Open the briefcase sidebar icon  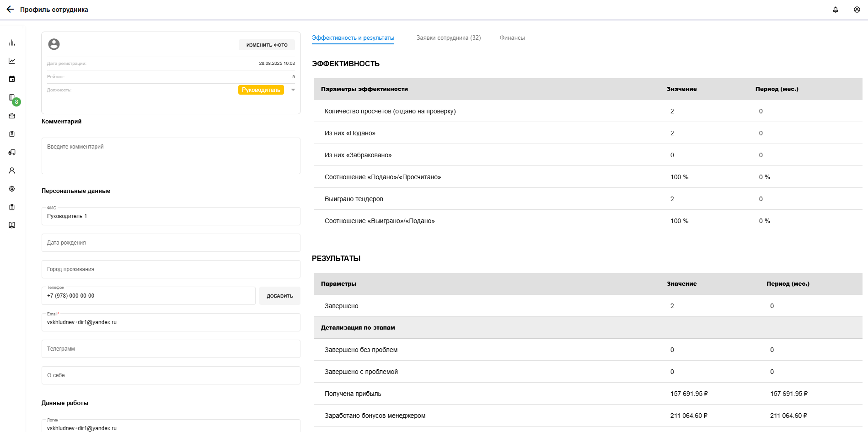[x=12, y=116]
